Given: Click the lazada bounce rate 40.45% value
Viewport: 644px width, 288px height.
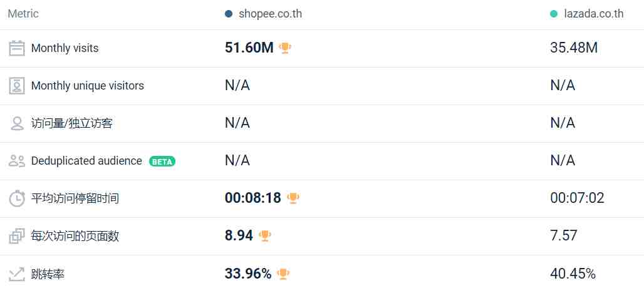Looking at the screenshot, I should [573, 274].
